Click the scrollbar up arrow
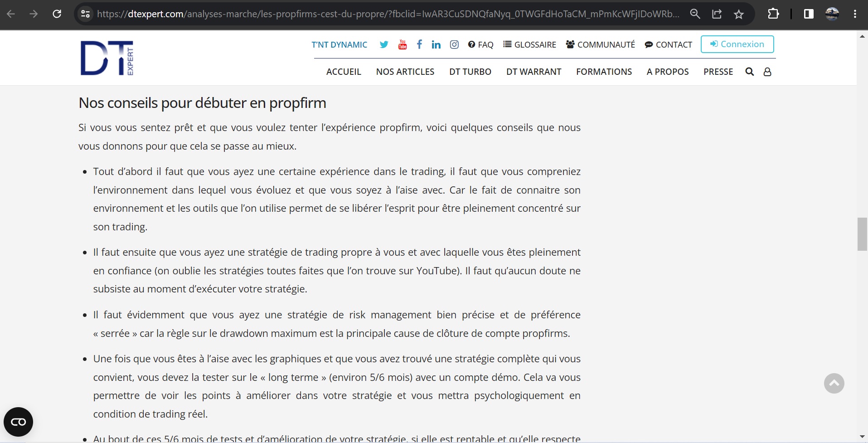The height and width of the screenshot is (443, 868). point(862,36)
